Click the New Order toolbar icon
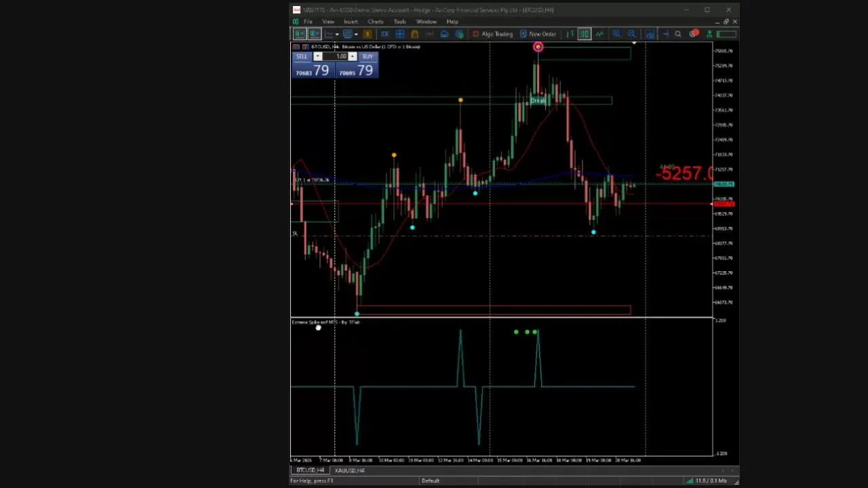This screenshot has width=868, height=488. [523, 34]
